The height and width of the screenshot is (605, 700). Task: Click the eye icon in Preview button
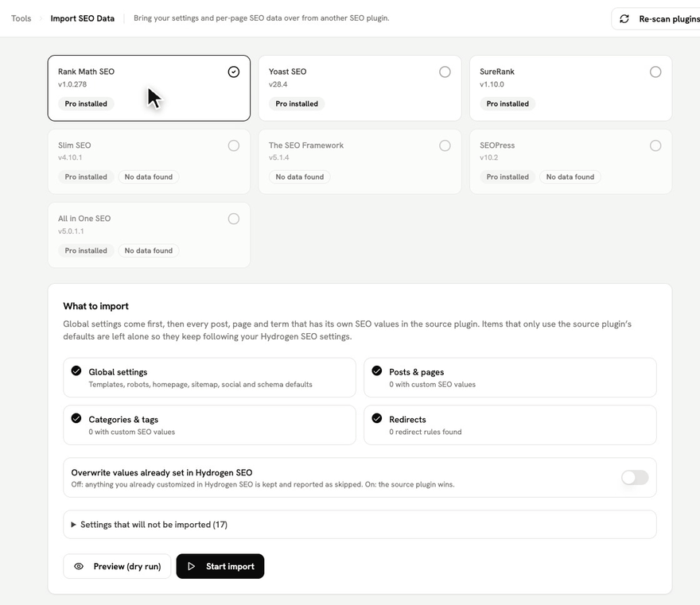79,566
